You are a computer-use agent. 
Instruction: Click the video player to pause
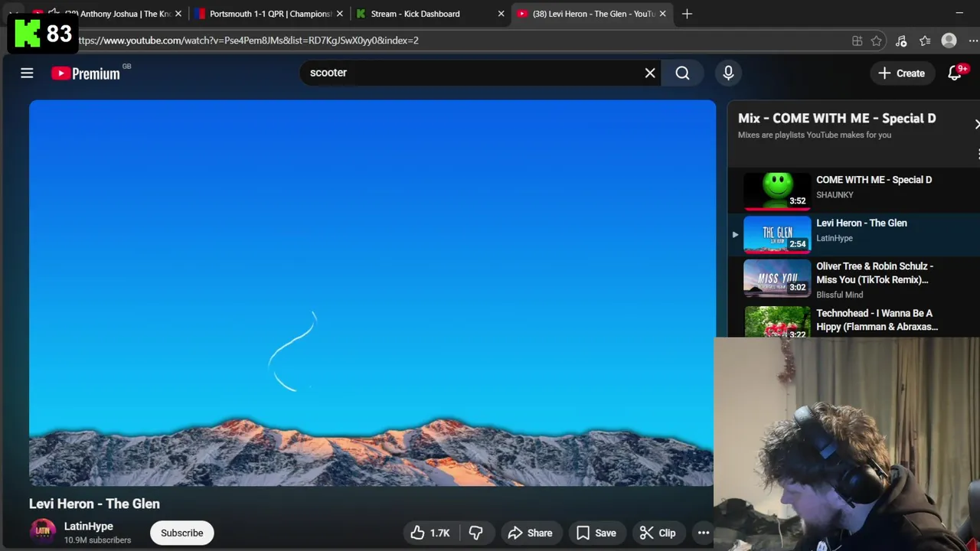coord(372,293)
